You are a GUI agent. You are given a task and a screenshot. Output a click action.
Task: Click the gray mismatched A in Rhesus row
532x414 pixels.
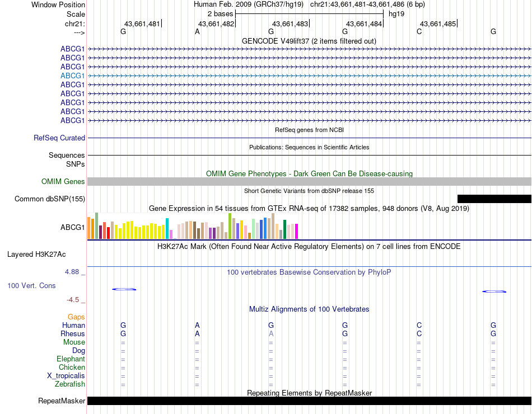[x=271, y=333]
